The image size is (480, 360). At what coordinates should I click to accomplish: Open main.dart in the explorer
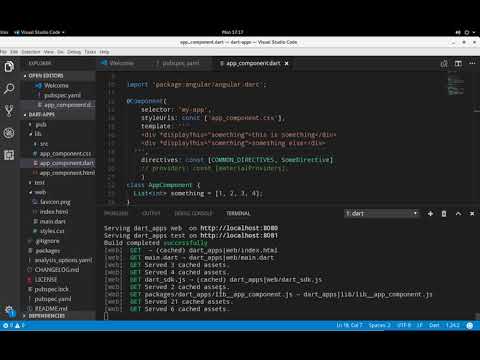(53, 221)
